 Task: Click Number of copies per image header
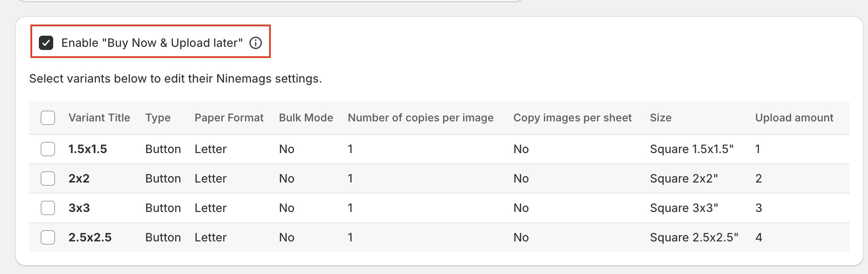coord(421,118)
